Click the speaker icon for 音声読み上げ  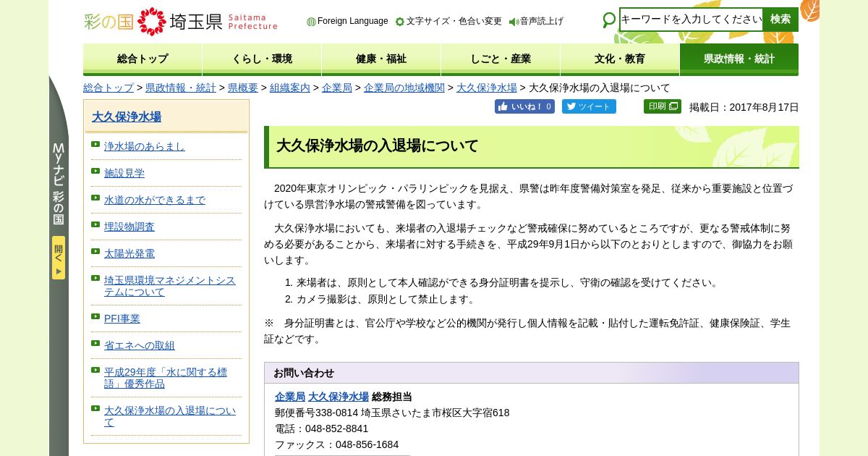click(514, 22)
